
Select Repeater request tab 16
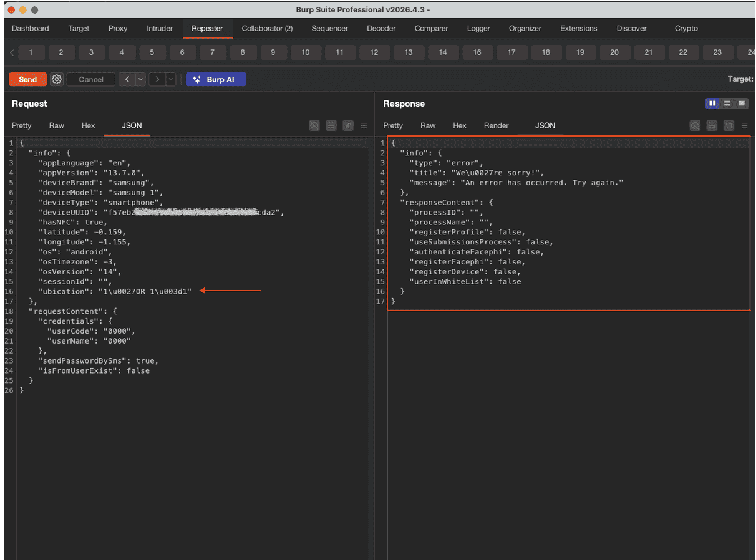coord(477,52)
